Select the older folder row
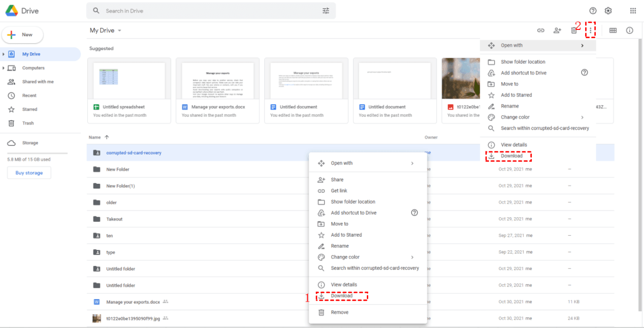Screen dimensions: 644x328 [x=350, y=203]
